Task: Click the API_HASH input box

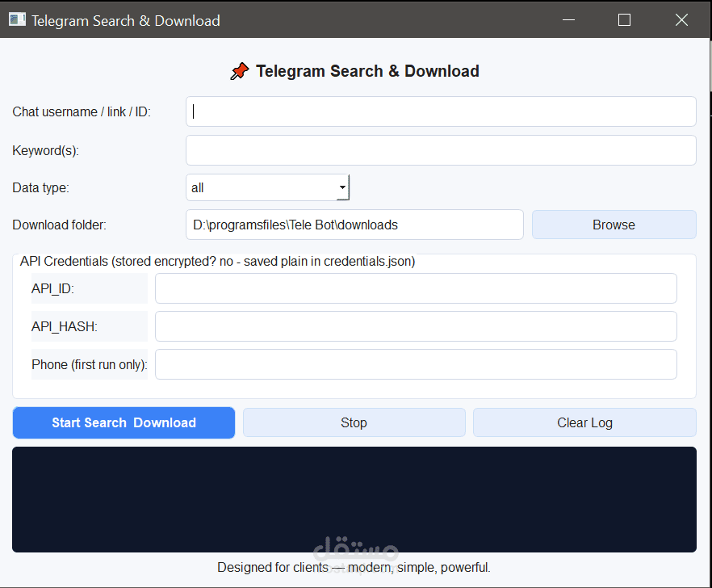Action: pos(416,326)
